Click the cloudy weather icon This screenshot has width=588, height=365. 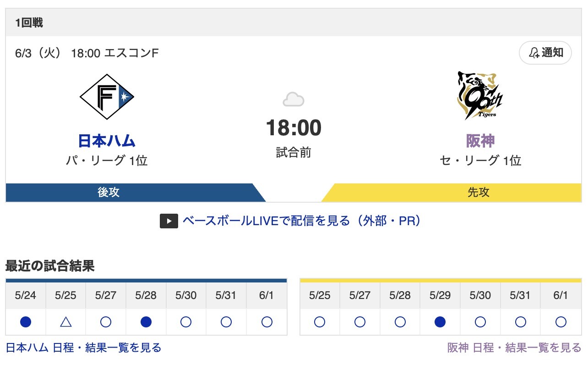coord(294,99)
